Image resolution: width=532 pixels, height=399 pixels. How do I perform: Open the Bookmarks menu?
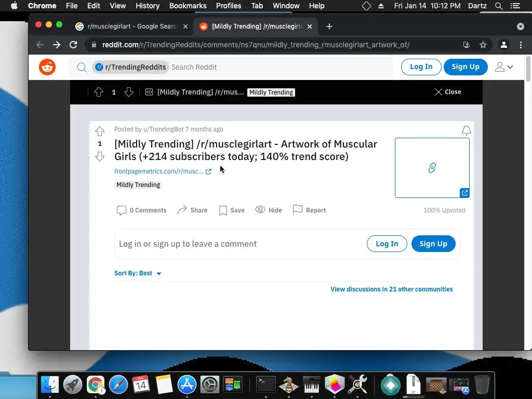(x=188, y=6)
